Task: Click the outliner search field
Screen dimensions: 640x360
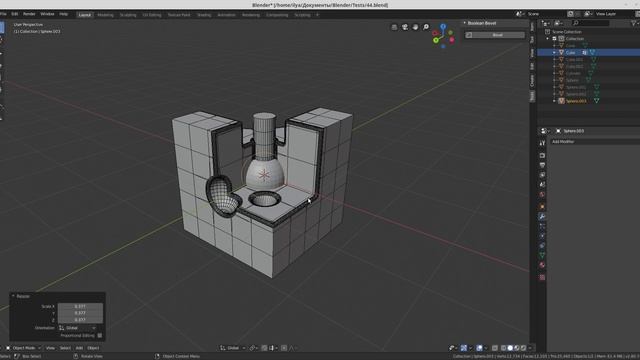Action: (x=590, y=23)
